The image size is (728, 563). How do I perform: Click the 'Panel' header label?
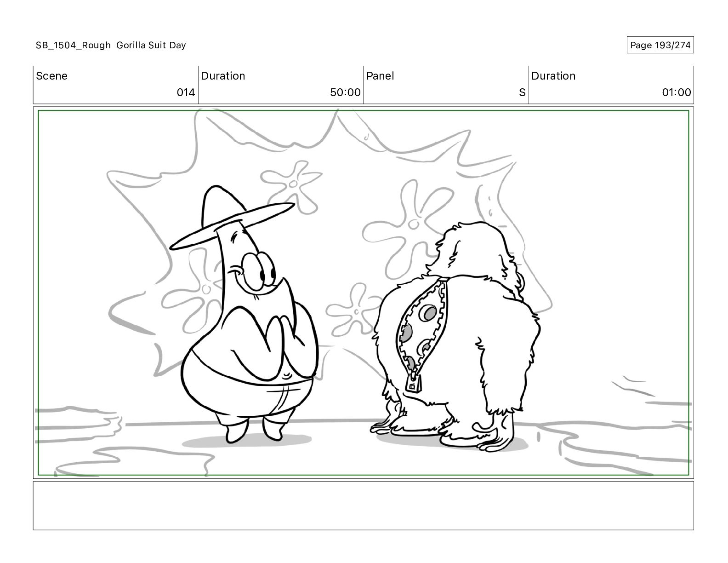coord(380,76)
